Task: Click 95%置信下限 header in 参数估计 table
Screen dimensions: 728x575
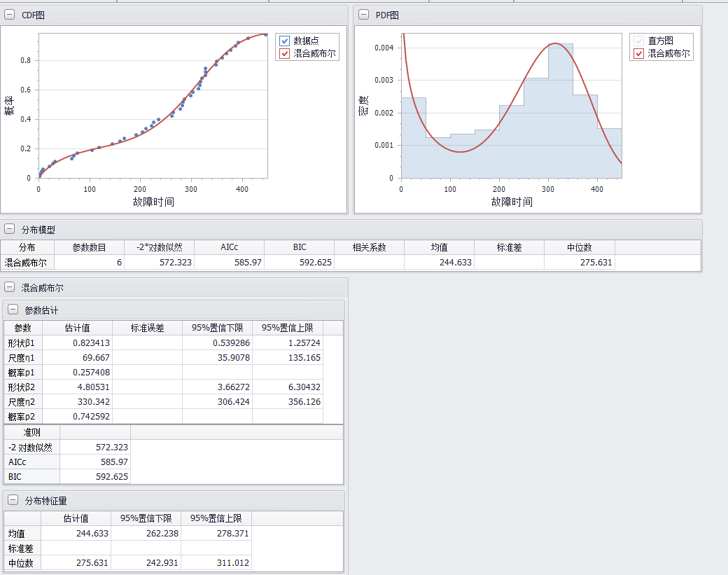Action: pyautogui.click(x=217, y=328)
